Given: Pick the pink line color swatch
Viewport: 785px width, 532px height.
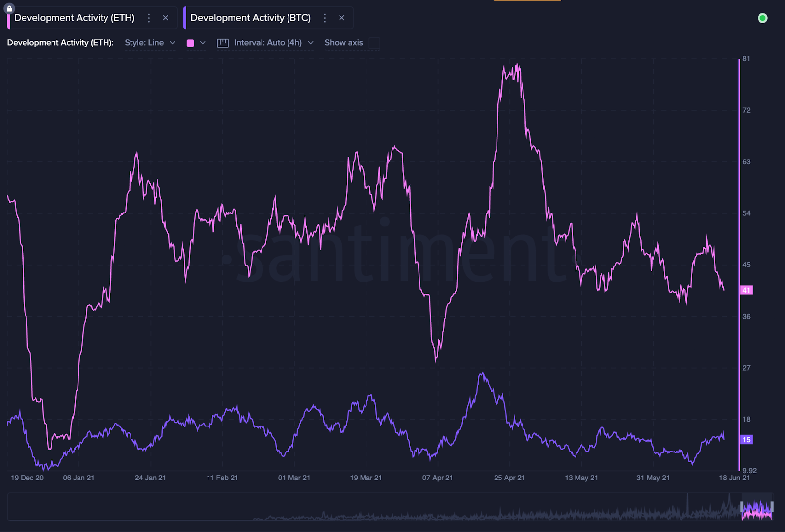Looking at the screenshot, I should [x=190, y=43].
